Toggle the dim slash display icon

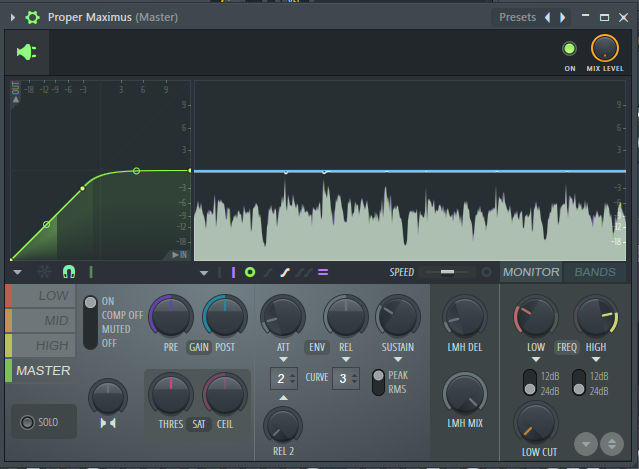(x=268, y=272)
